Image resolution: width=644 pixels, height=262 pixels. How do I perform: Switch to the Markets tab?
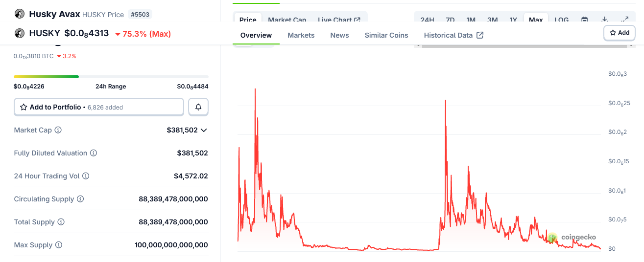tap(301, 35)
